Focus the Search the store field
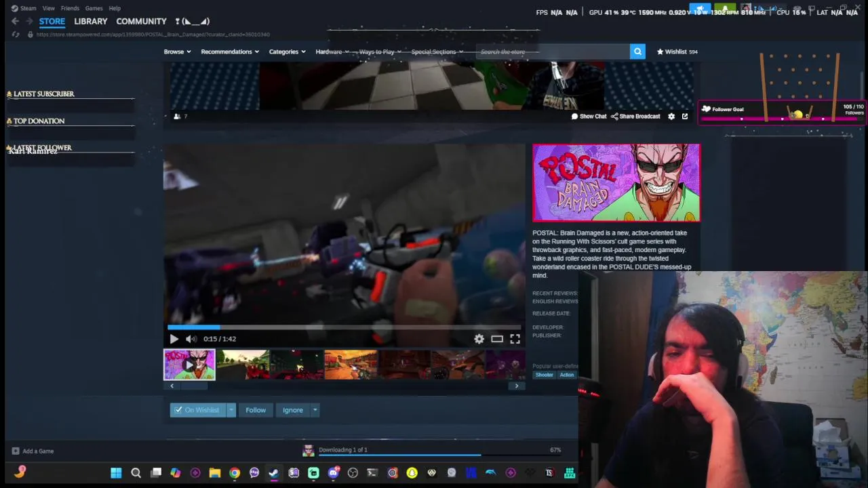This screenshot has width=868, height=488. (x=553, y=52)
